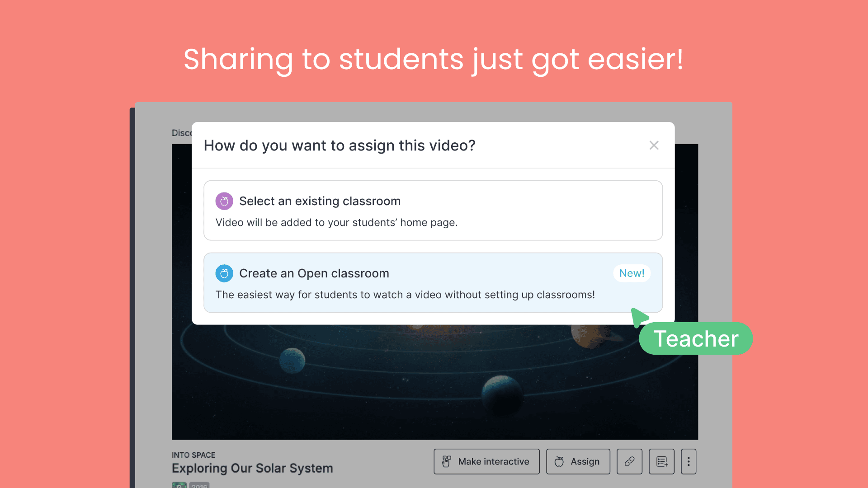This screenshot has width=868, height=488.
Task: Click the apple icon on Assign button
Action: coord(559,461)
